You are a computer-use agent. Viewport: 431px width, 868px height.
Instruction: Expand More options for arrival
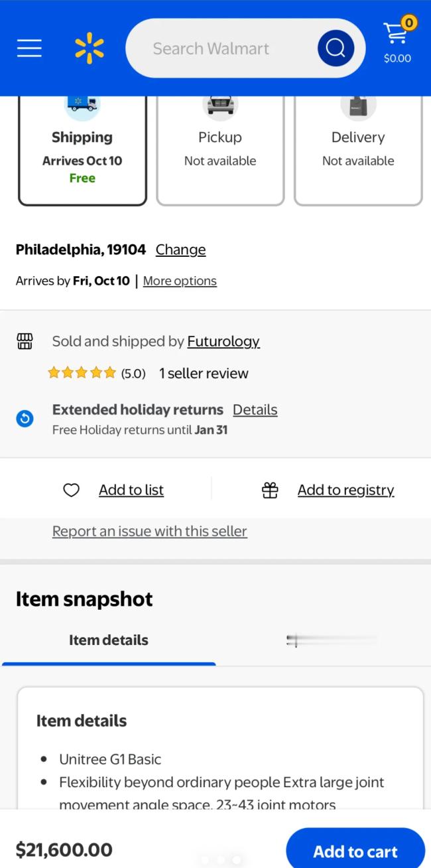pos(180,281)
